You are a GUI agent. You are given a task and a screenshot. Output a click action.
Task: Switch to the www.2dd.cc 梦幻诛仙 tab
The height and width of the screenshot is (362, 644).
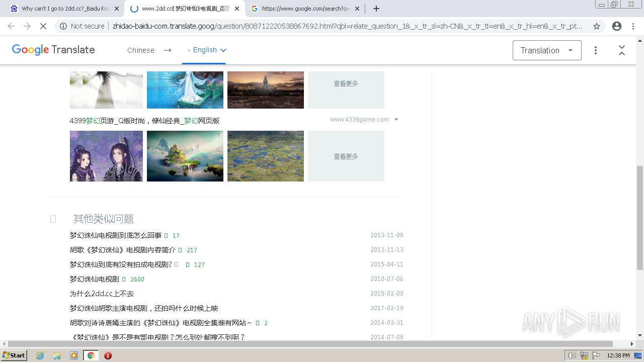tap(185, 9)
